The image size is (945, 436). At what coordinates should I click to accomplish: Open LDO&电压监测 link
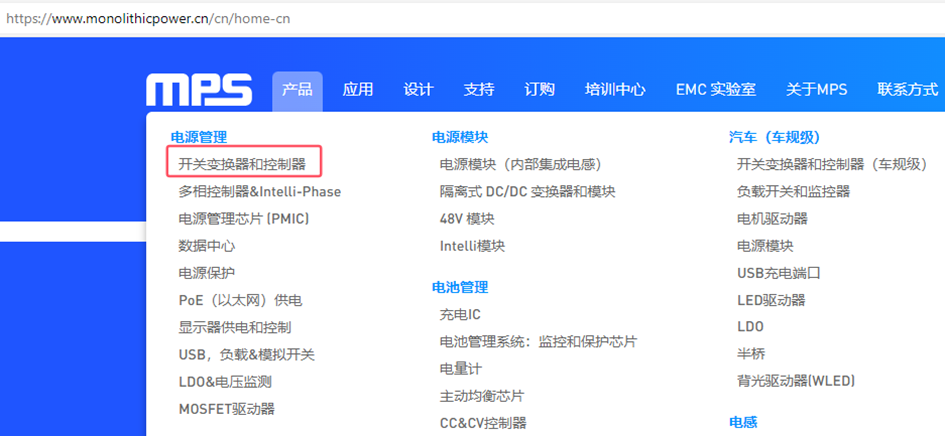[225, 382]
